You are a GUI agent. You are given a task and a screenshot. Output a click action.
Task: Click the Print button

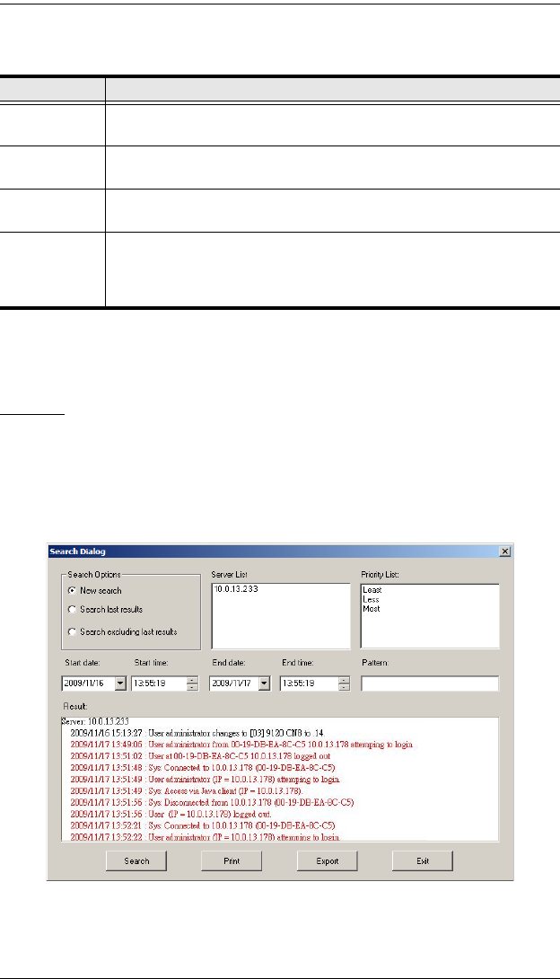click(x=232, y=861)
